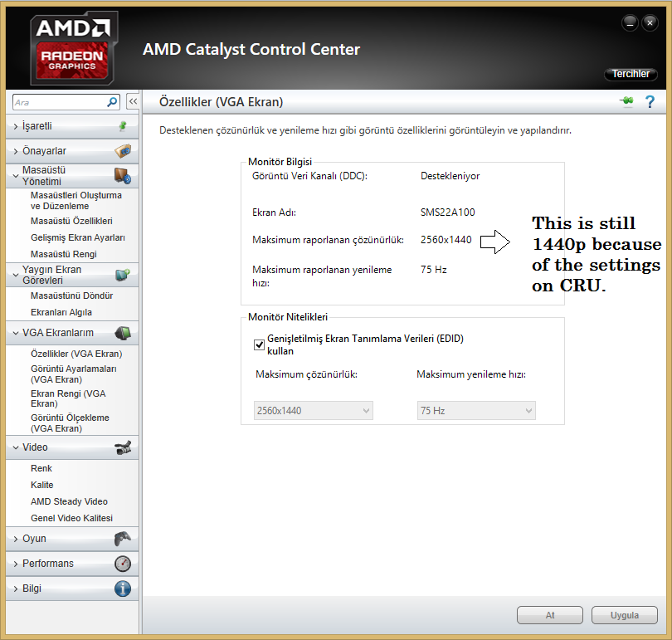The width and height of the screenshot is (672, 640).
Task: Close the Catalyst Control Center window
Action: click(x=650, y=23)
